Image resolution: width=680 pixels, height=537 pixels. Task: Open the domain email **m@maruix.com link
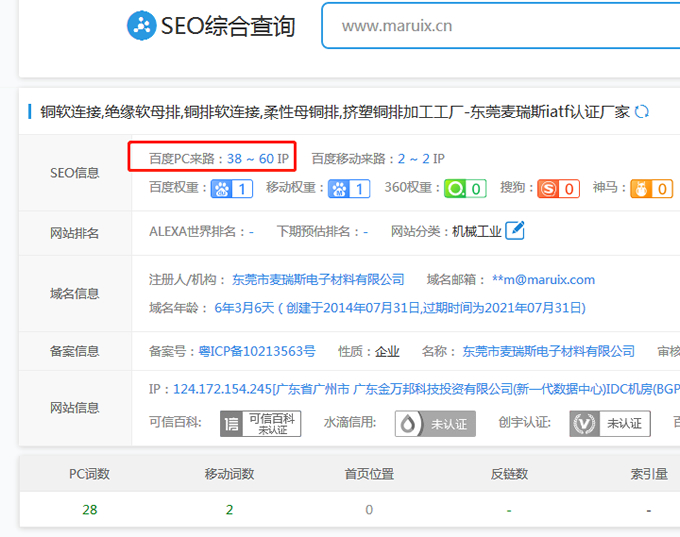[x=543, y=279]
